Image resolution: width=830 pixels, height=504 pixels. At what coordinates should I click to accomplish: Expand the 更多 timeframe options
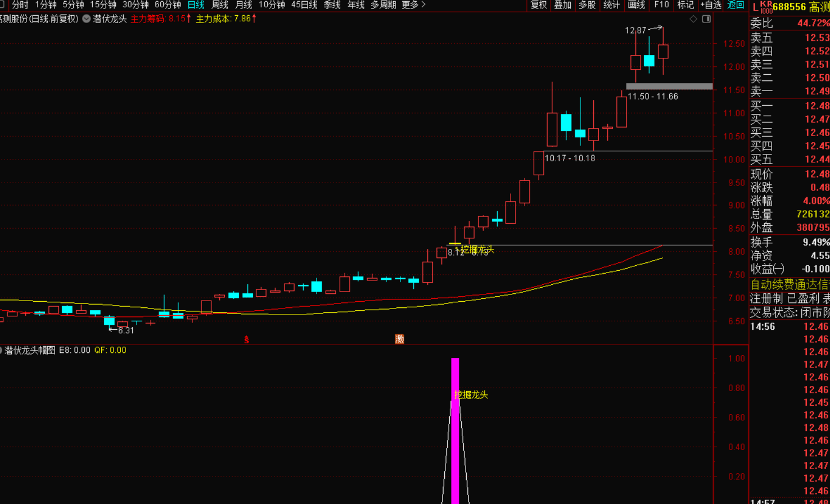413,5
